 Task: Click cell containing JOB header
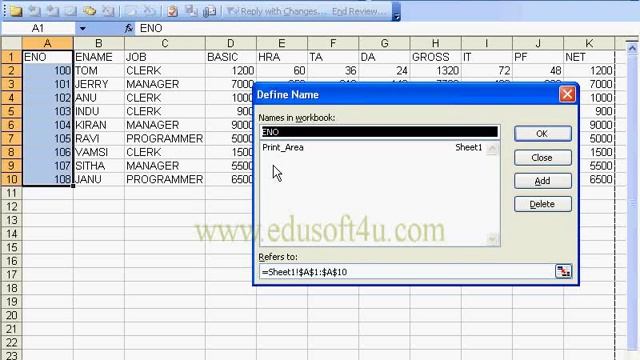(165, 57)
